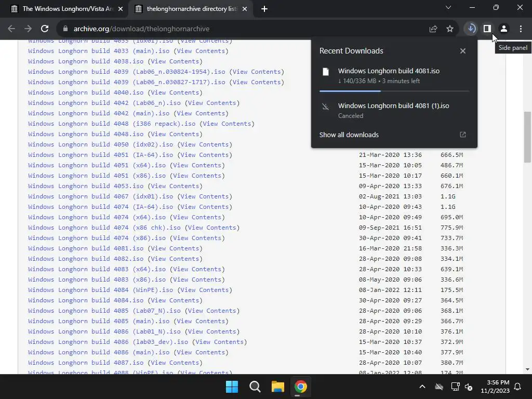The width and height of the screenshot is (532, 399).
Task: Open Windows Longhorn build 4042 (Lab06_n).iso link
Action: point(104,103)
